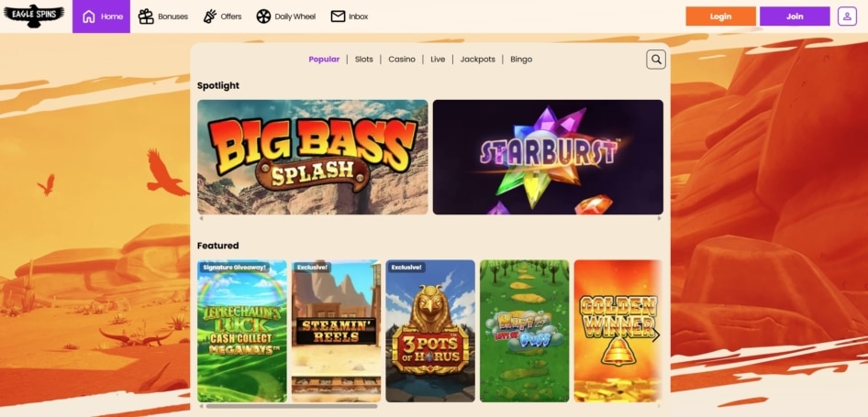Open the user profile icon
Viewport: 868px width, 417px height.
847,16
